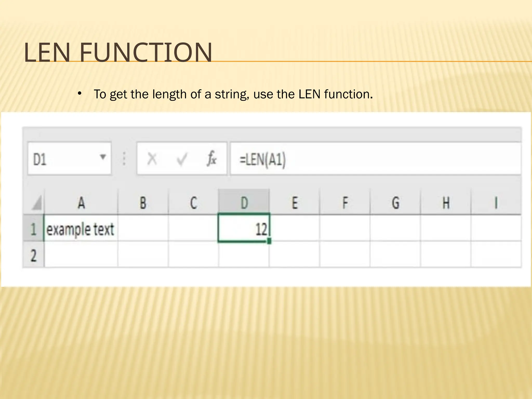Select column I header
The height and width of the screenshot is (399, 532).
tap(496, 203)
